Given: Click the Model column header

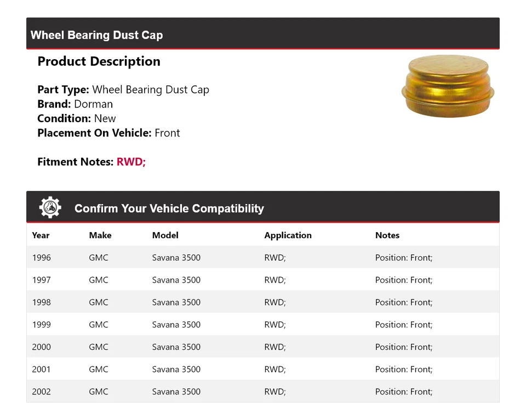Looking at the screenshot, I should click(x=165, y=235).
